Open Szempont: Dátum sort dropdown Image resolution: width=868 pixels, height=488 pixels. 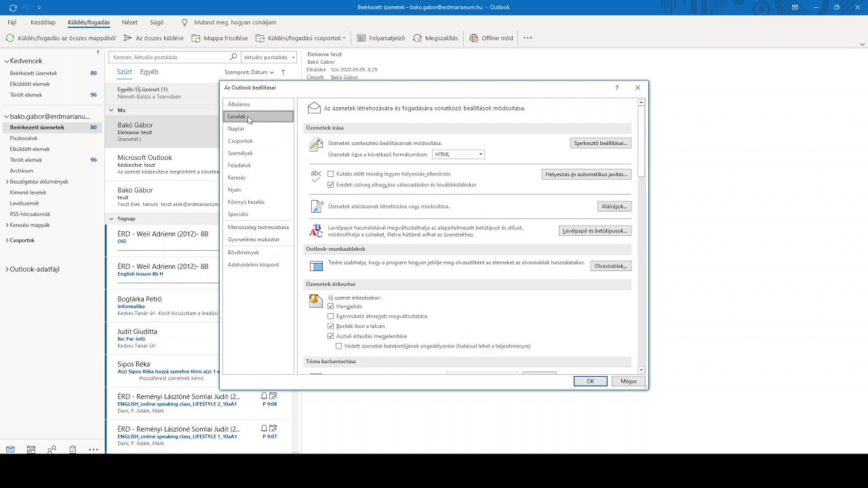tap(249, 72)
